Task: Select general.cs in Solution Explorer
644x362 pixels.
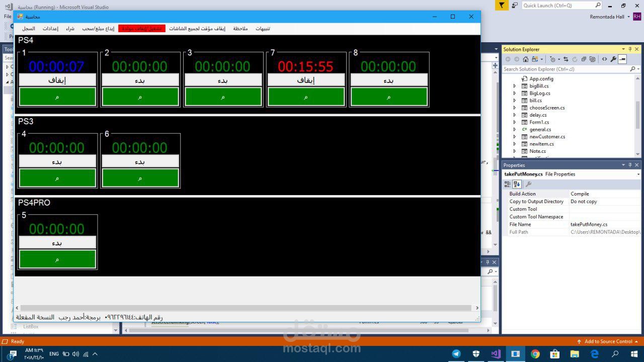Action: coord(540,129)
